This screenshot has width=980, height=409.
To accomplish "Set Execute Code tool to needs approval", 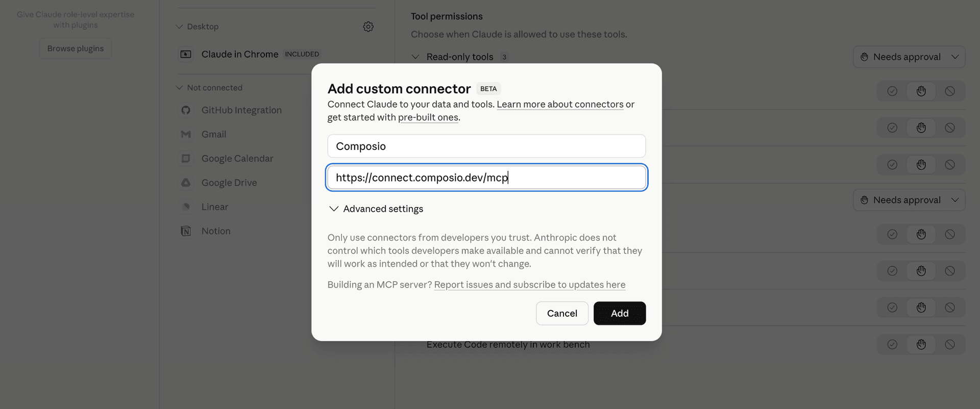I will (x=921, y=344).
